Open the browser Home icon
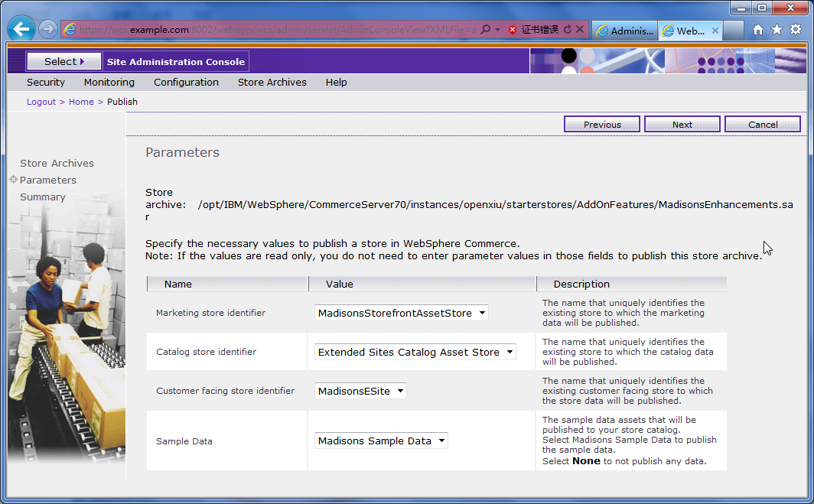Screen dimensions: 814x504 758,30
